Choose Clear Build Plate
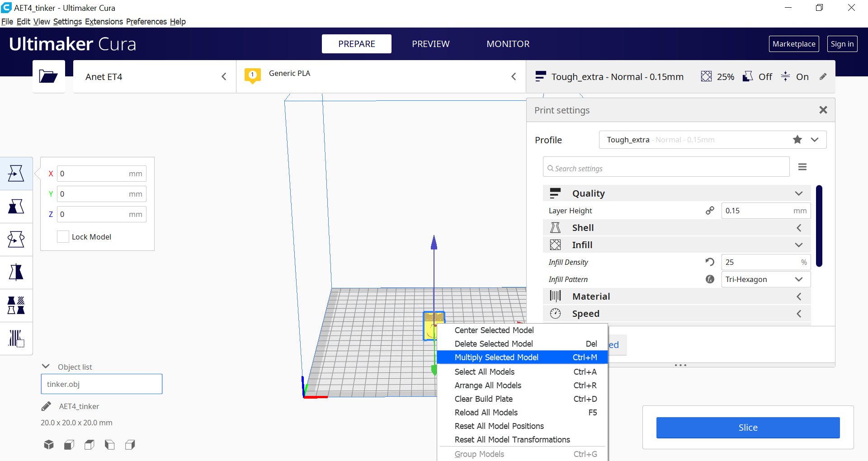Viewport: 868px width, 461px height. click(522, 399)
